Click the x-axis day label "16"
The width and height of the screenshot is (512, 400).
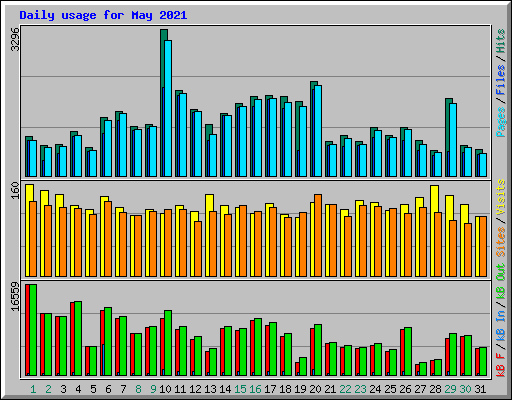click(x=255, y=389)
